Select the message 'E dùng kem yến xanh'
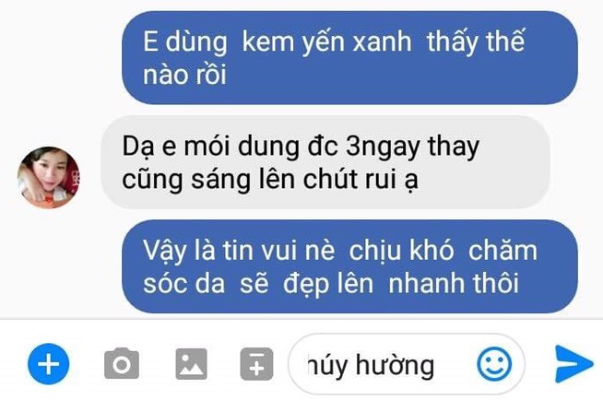 350,57
